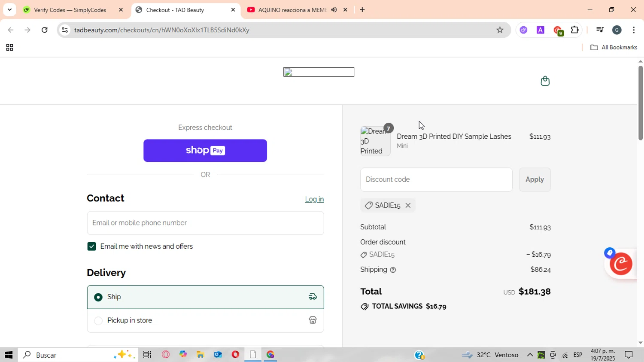The image size is (644, 362).
Task: Open the tab search dropdown arrow
Action: (x=9, y=10)
